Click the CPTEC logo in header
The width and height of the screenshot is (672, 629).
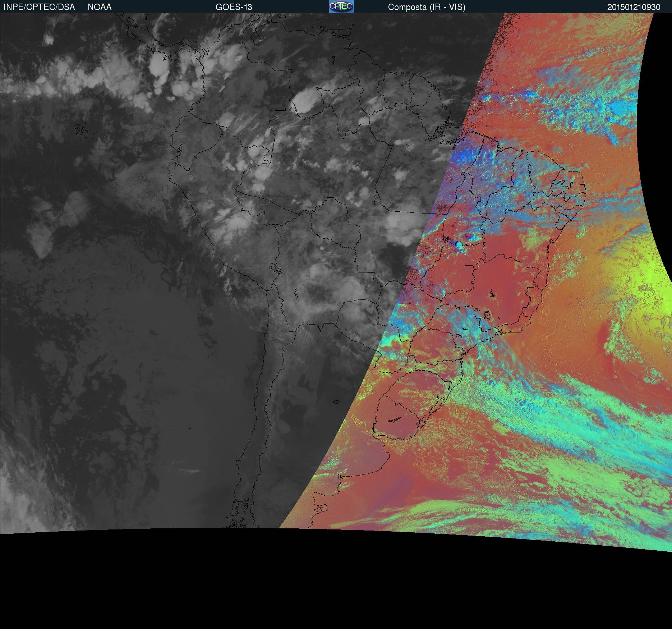pos(341,6)
